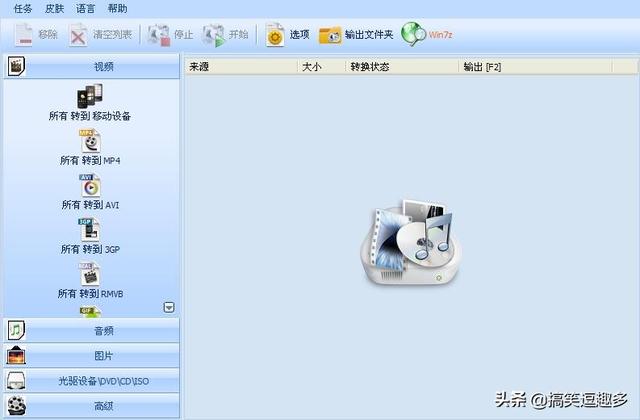Viewport: 640px width, 420px height.
Task: Select the 所有 转到 MP4 icon
Action: (x=90, y=141)
